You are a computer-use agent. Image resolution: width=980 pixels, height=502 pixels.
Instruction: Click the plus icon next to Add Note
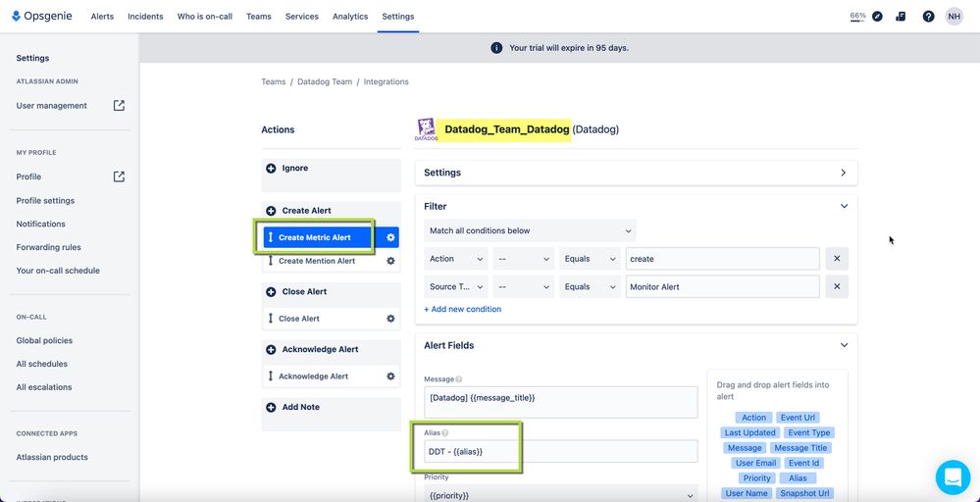click(271, 407)
